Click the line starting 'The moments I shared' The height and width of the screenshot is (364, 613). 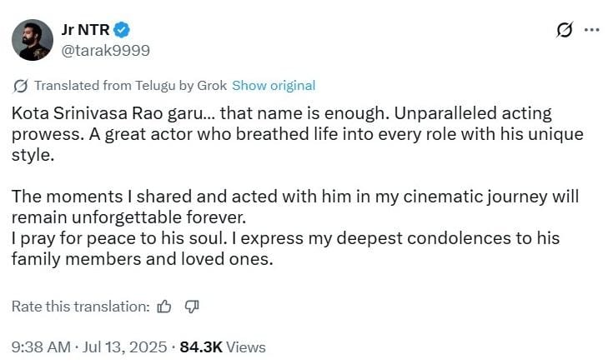(295, 197)
